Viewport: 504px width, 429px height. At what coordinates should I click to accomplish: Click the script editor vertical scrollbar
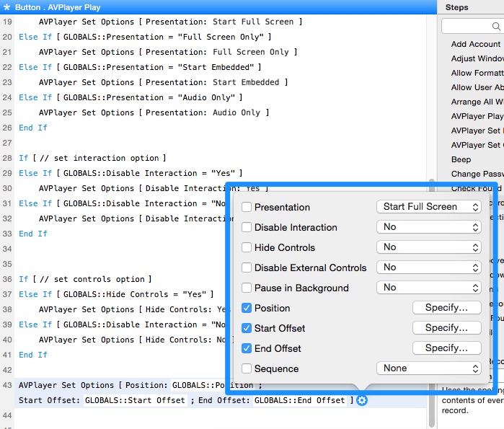tap(432, 288)
